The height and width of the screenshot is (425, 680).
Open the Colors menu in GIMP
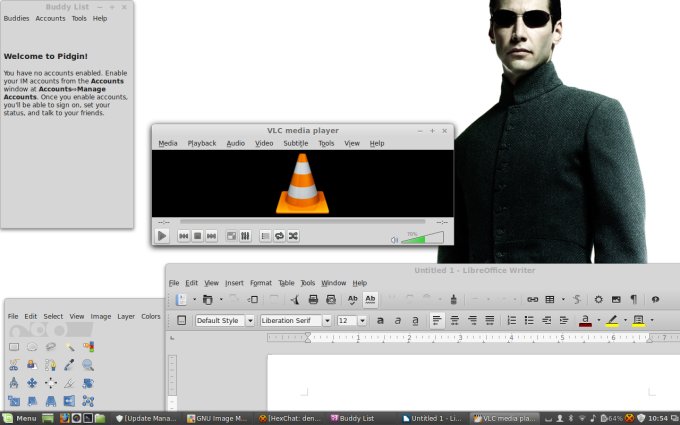click(150, 316)
